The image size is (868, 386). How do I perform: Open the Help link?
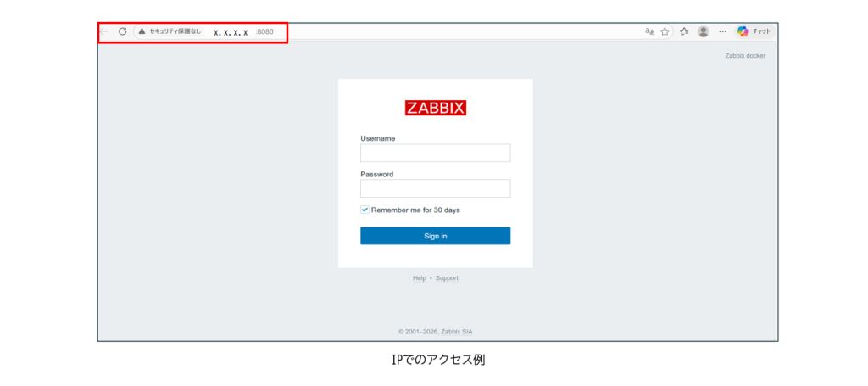(x=419, y=278)
